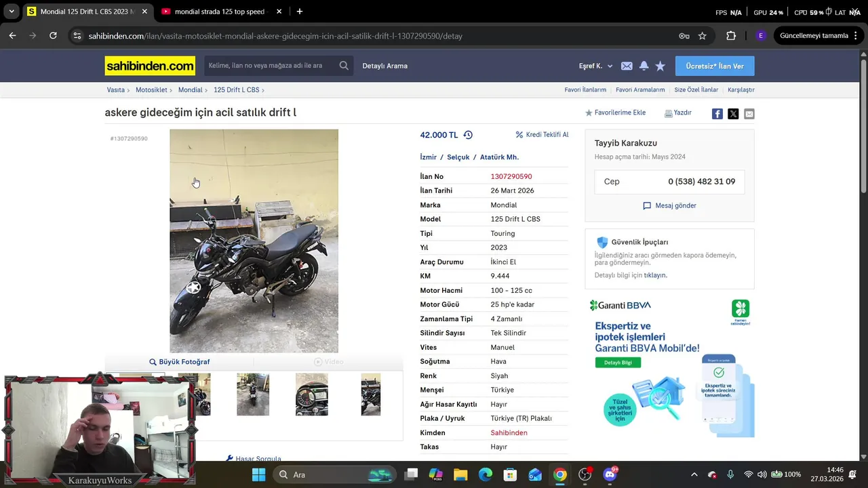Share listing on Facebook
Image resolution: width=868 pixels, height=488 pixels.
point(717,114)
